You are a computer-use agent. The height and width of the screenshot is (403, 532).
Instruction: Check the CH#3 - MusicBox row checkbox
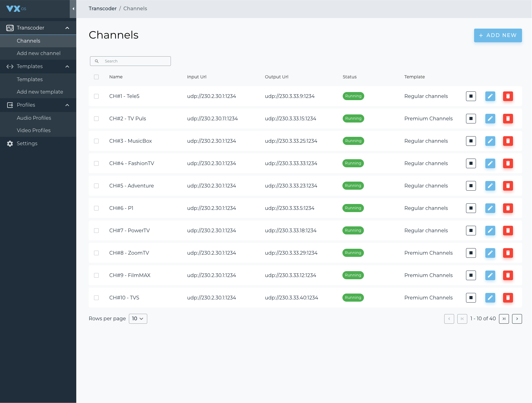click(x=96, y=141)
